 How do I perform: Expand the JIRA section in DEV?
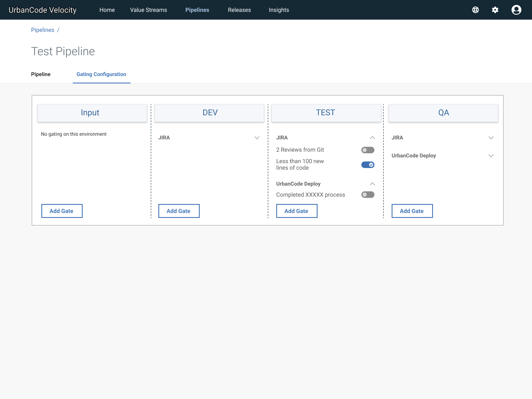(257, 138)
